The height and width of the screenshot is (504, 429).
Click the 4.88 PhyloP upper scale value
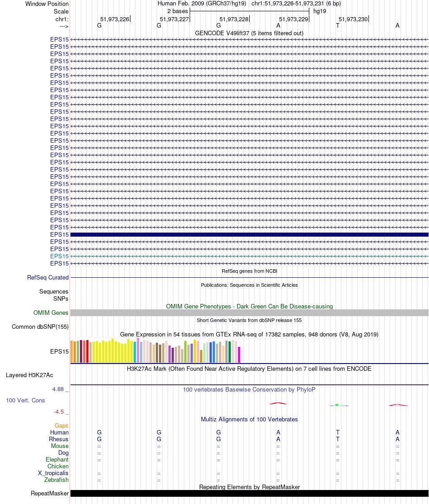click(x=58, y=389)
